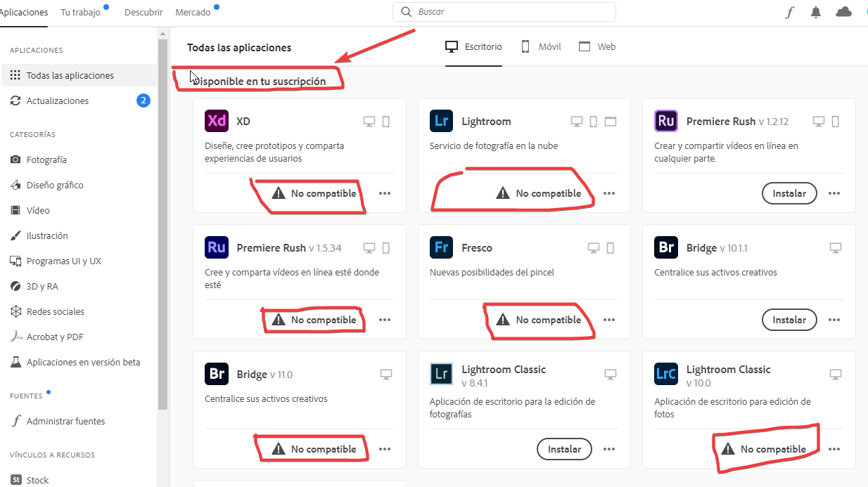Switch to the Web tab
868x487 pixels.
click(596, 46)
